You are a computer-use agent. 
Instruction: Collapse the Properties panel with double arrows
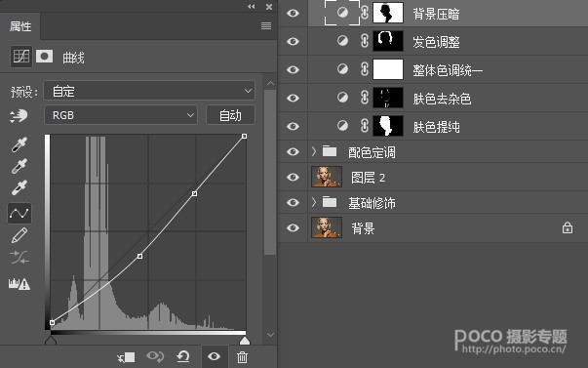[x=252, y=7]
